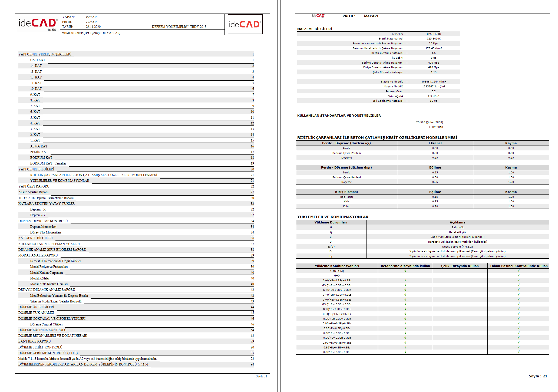Screen dimensions: 558x392
Task: Go to the Modal Kütleler entry
Action: [40, 278]
